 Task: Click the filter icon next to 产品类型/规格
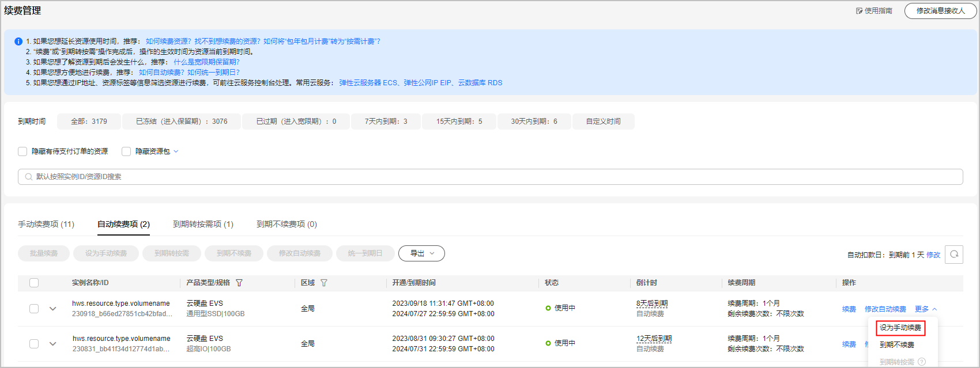239,283
